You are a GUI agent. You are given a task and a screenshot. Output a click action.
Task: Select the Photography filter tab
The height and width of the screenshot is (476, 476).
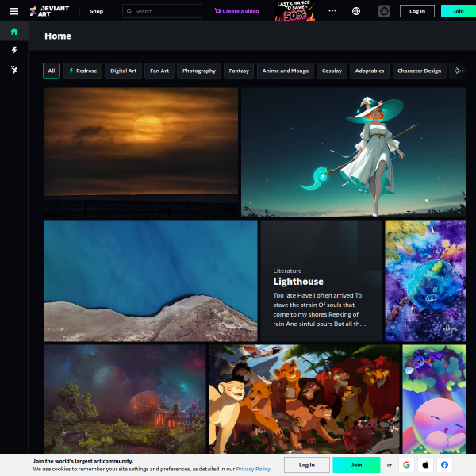coord(199,71)
